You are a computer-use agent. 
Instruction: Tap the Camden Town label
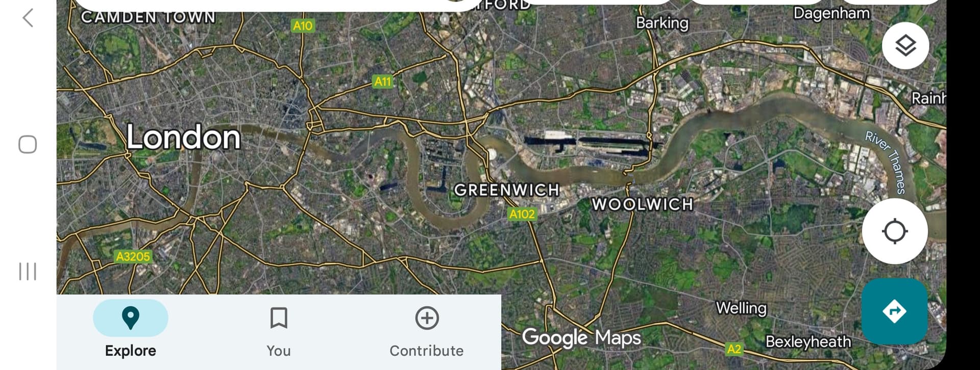pos(149,17)
